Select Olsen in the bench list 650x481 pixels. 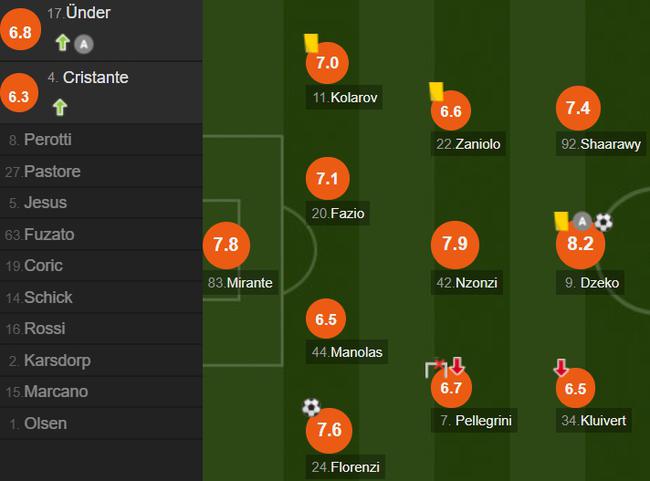(x=101, y=423)
